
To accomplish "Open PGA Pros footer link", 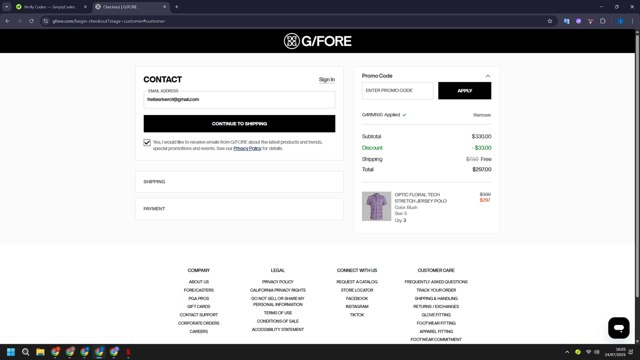I will point(198,298).
